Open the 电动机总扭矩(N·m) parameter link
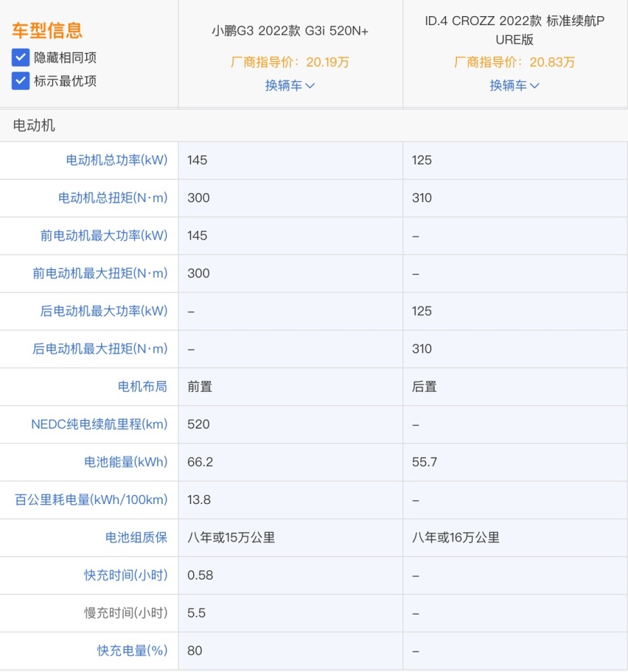The height and width of the screenshot is (672, 628). (x=113, y=198)
